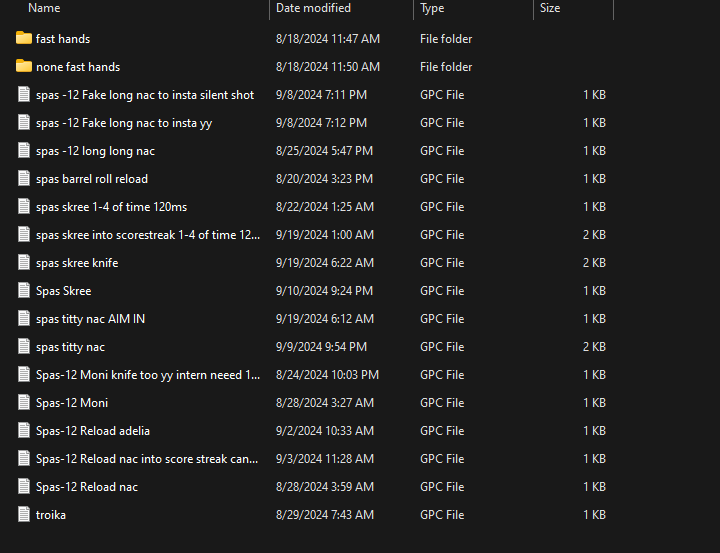Viewport: 720px width, 553px height.
Task: Select 'spas skree 1-4 of time 120ms' file
Action: tap(111, 207)
